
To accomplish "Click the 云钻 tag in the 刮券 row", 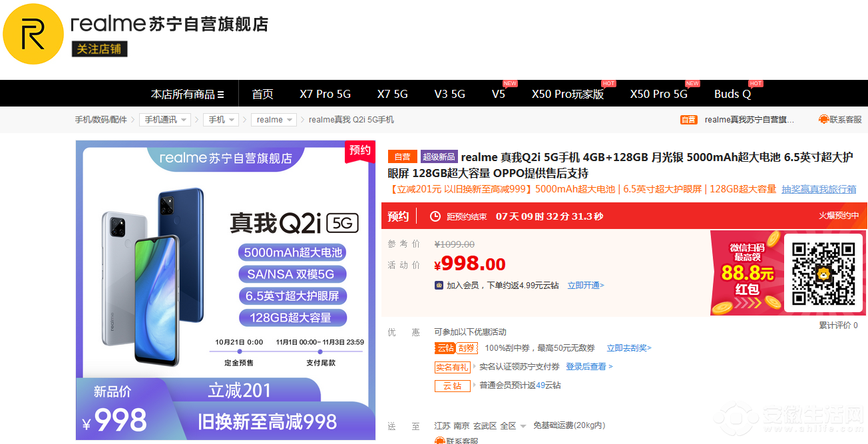I will (445, 348).
